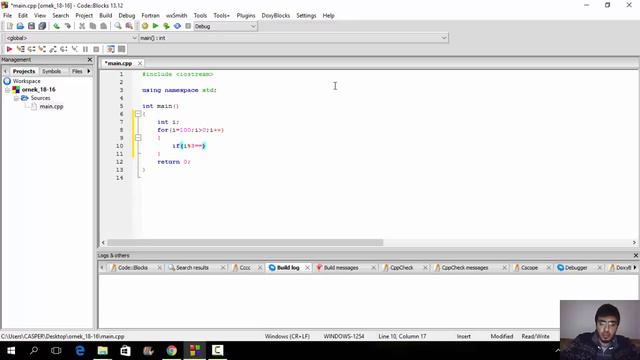This screenshot has width=640, height=360.
Task: Run the program with green arrow
Action: tap(155, 26)
